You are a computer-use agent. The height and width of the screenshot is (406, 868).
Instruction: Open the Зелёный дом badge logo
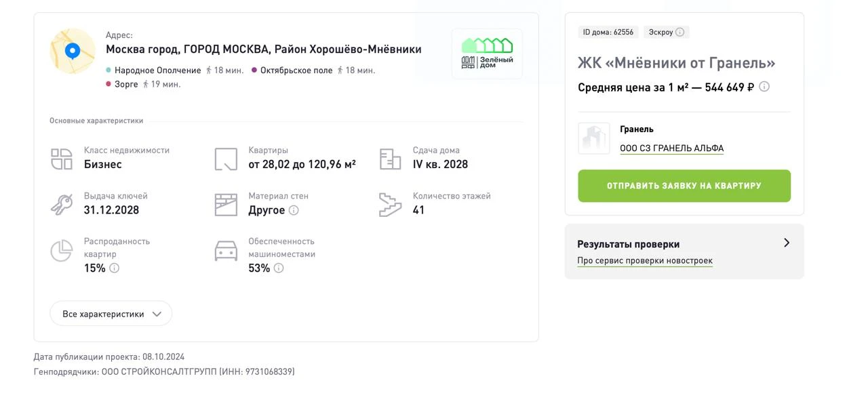coord(487,54)
